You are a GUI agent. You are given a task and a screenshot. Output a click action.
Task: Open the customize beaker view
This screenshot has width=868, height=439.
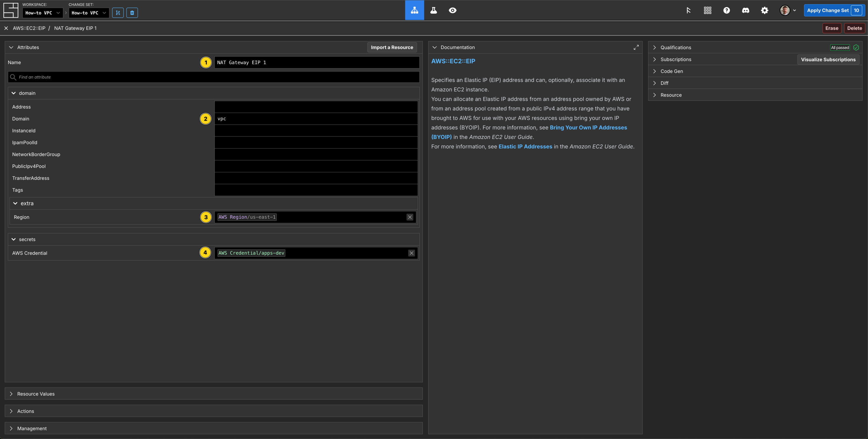coord(434,10)
